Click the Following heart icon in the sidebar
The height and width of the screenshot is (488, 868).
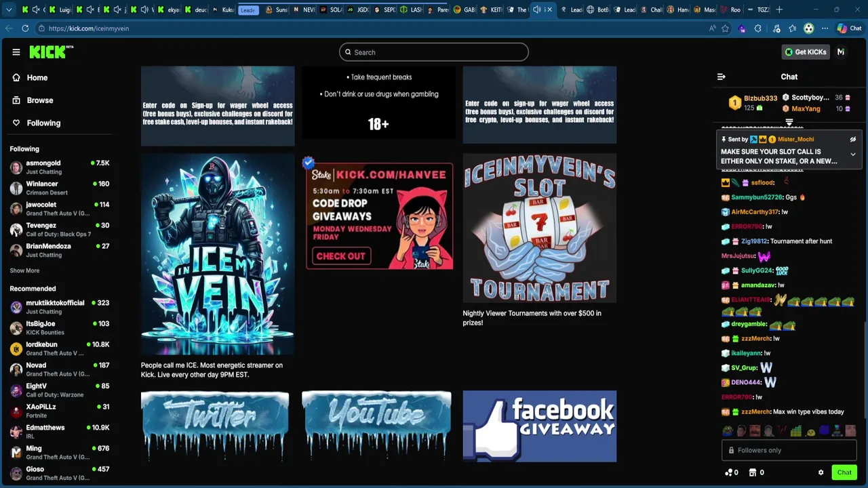click(x=16, y=123)
